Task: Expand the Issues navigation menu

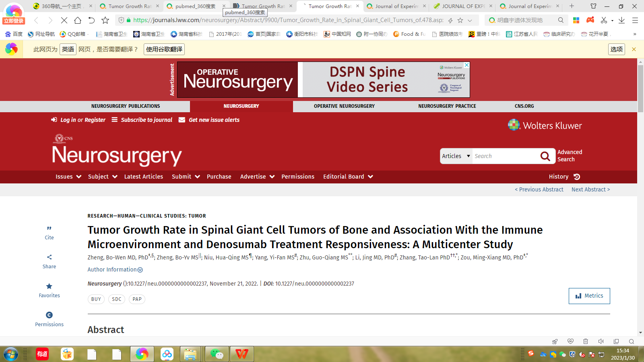Action: (x=68, y=177)
